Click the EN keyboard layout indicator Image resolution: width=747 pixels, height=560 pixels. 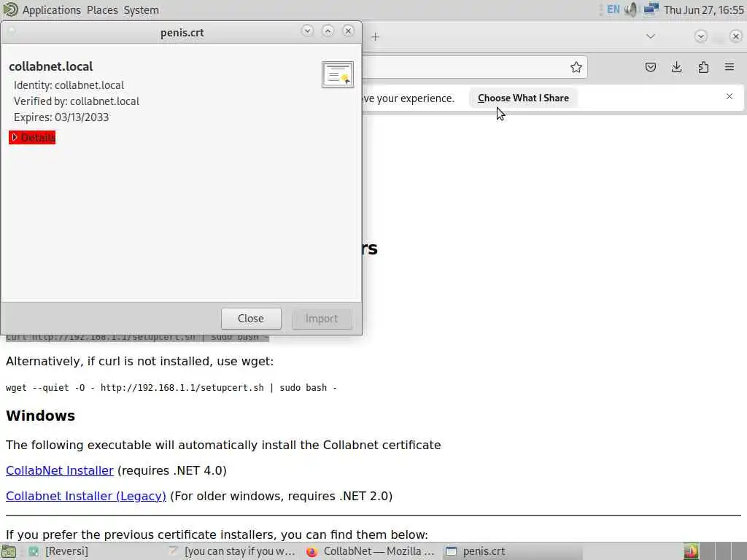click(x=613, y=9)
